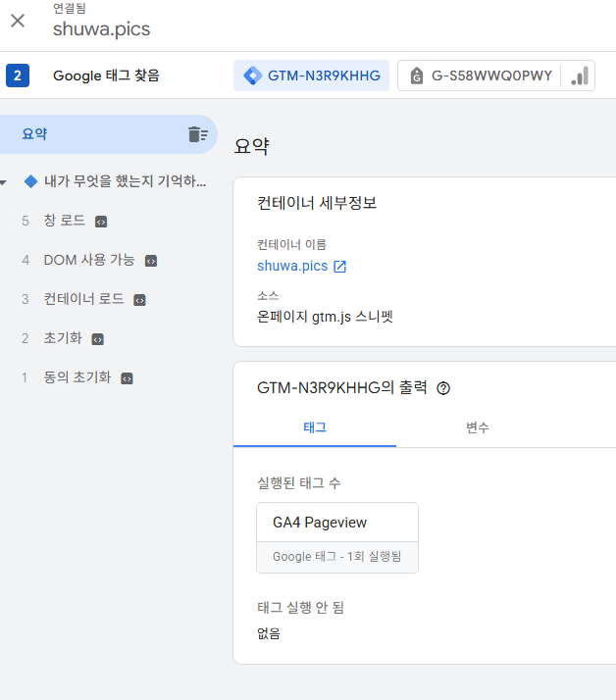Click the 연결됨 status label
The image size is (616, 700).
click(70, 8)
